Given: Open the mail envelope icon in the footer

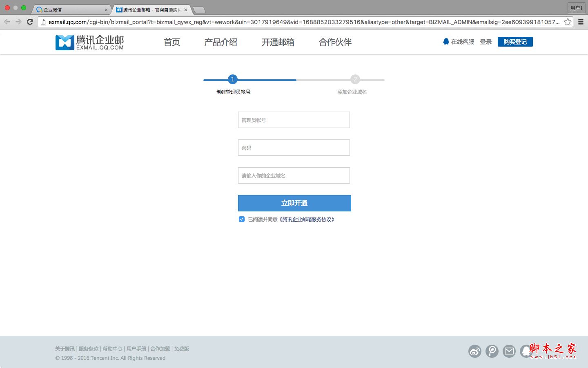Looking at the screenshot, I should [509, 351].
